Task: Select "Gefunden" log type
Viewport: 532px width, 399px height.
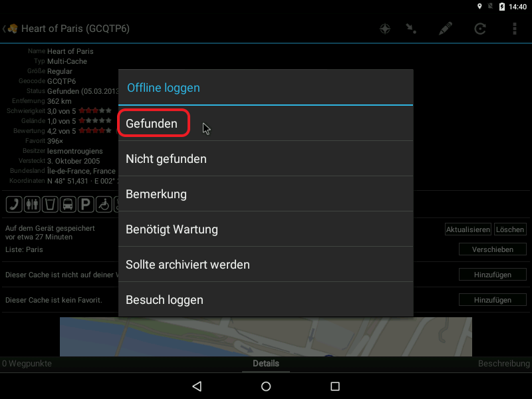Action: click(x=152, y=124)
